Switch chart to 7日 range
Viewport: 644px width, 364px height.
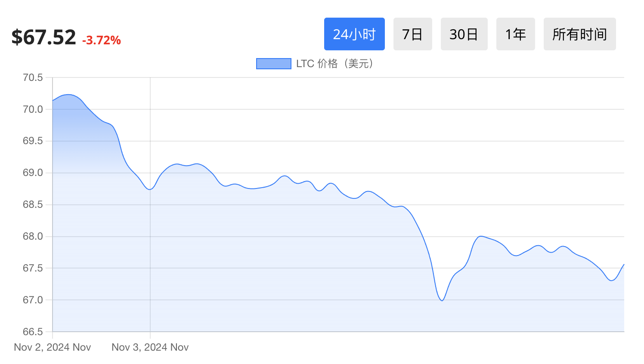click(x=412, y=34)
